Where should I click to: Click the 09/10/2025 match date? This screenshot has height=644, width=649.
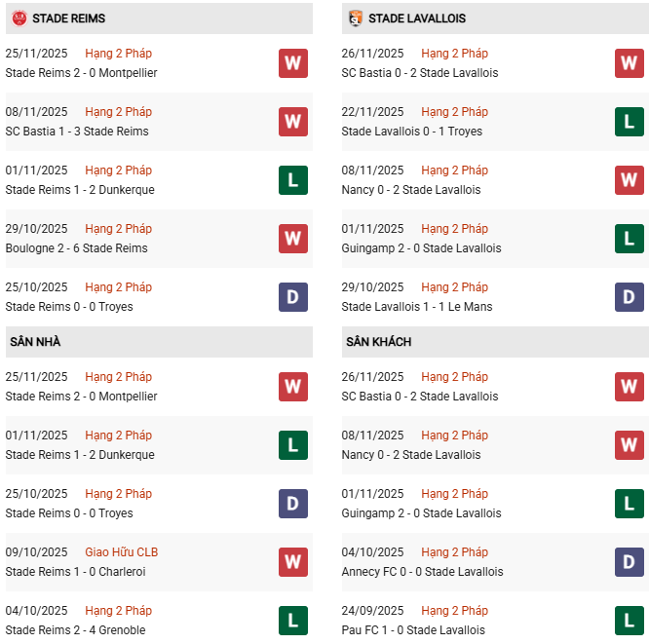[x=36, y=552]
